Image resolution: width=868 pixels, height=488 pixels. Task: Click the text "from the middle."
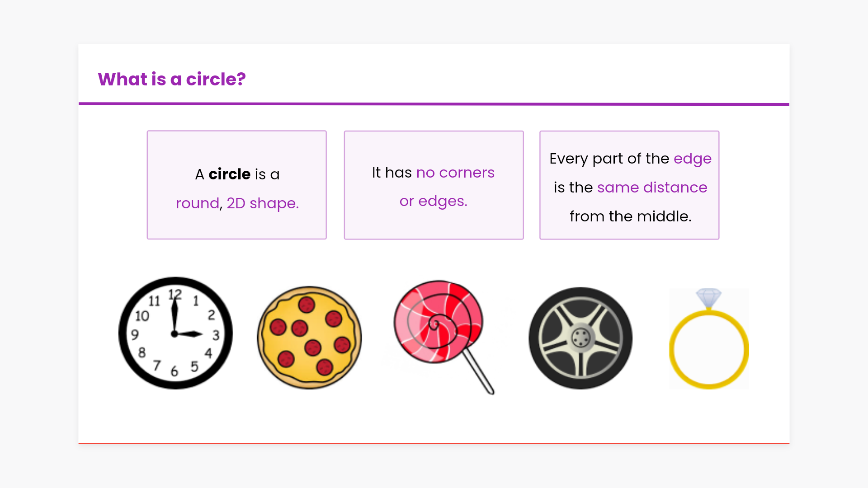630,216
